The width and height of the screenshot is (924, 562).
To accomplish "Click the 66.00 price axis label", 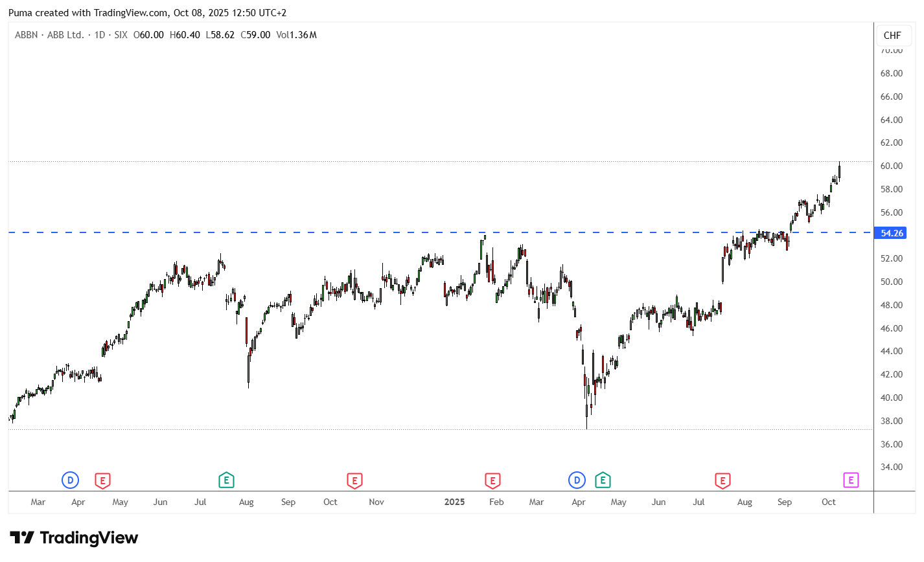I will 892,96.
